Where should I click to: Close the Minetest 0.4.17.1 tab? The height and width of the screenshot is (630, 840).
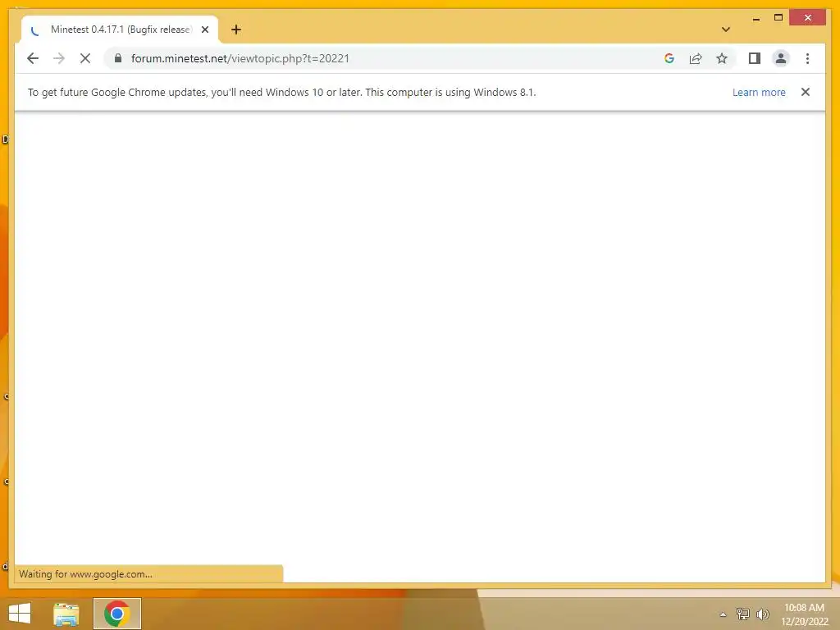(x=204, y=30)
